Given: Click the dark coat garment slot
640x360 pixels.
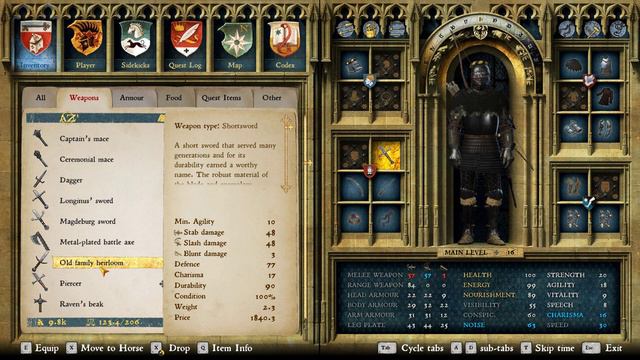Looking at the screenshot, I should click(x=605, y=97).
